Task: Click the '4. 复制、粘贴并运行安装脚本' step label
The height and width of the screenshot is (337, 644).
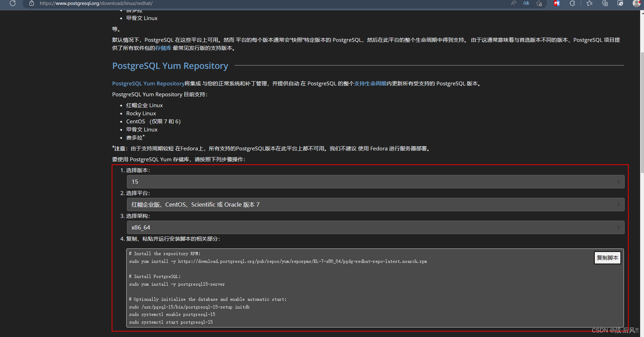Action: coord(170,239)
